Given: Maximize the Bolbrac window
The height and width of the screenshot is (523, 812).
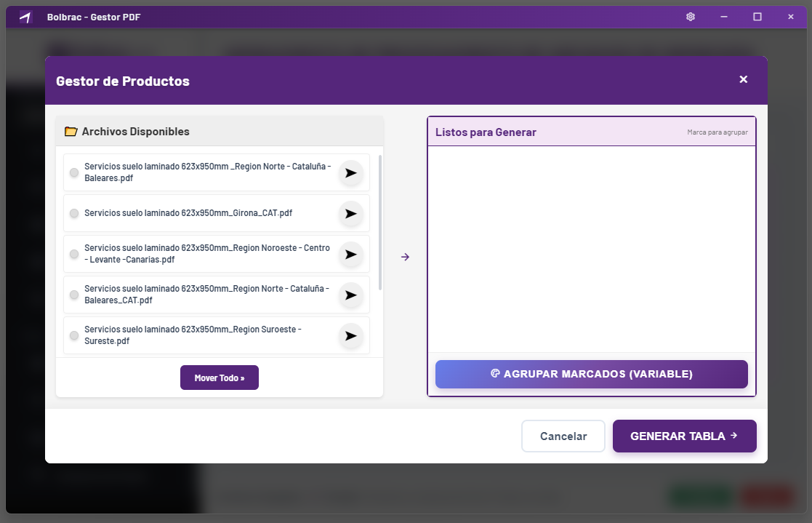Looking at the screenshot, I should [757, 17].
